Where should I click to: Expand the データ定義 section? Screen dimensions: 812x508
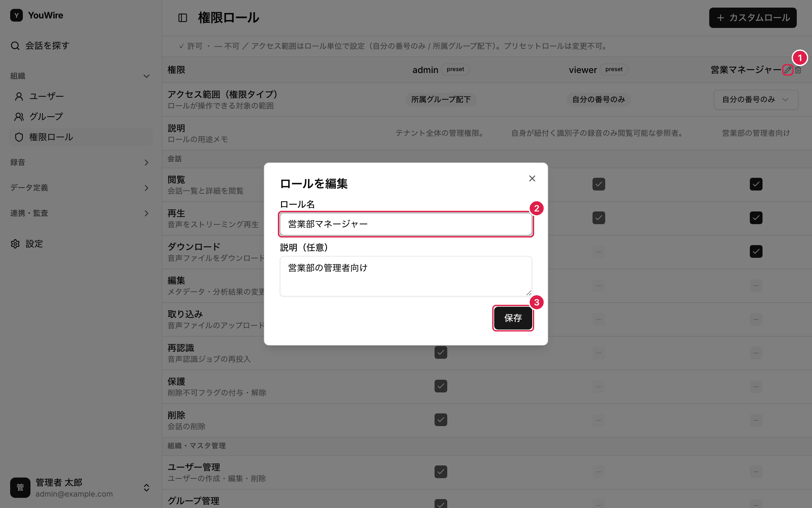click(x=146, y=188)
